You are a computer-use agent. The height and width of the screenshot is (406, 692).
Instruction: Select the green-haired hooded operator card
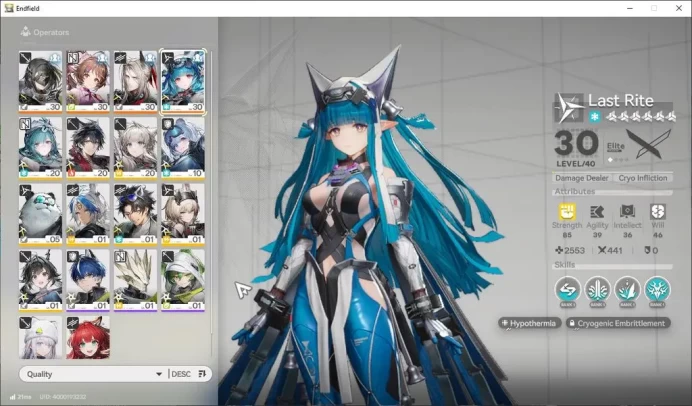(x=183, y=281)
